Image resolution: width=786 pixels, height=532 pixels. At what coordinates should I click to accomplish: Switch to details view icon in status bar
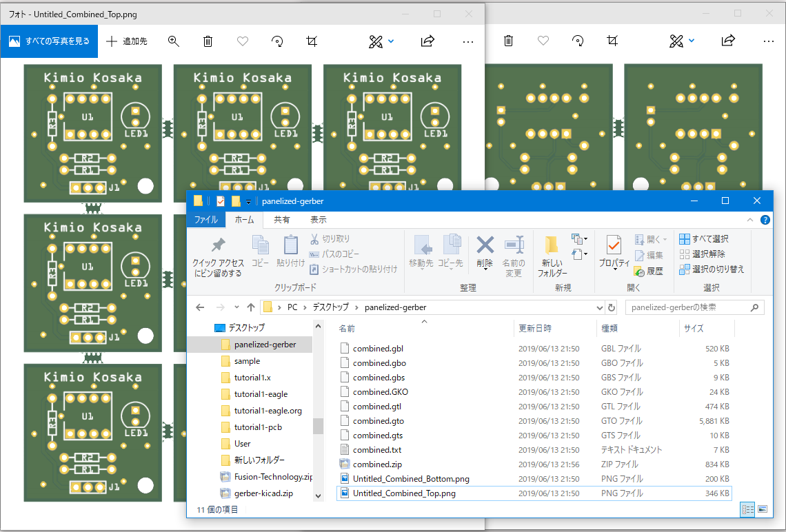coord(747,510)
